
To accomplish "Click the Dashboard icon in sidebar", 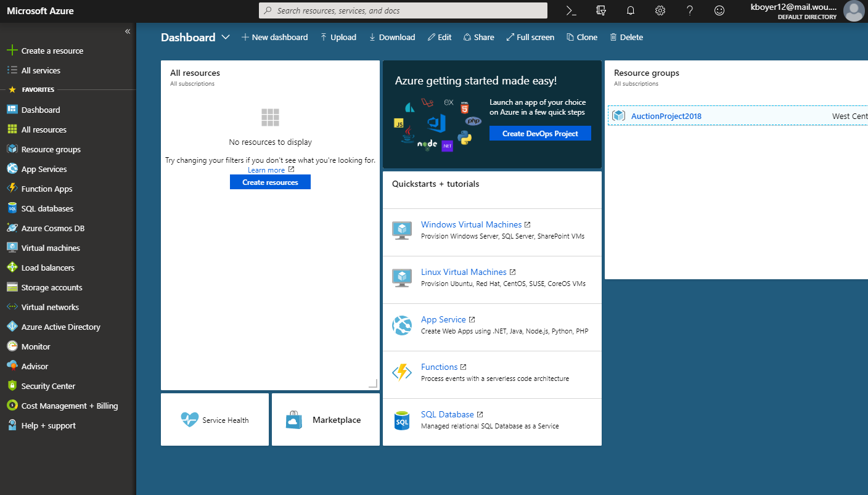I will pos(12,110).
